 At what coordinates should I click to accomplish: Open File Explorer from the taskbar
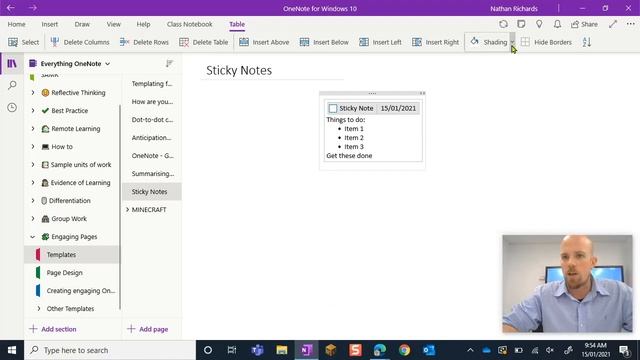pyautogui.click(x=282, y=350)
